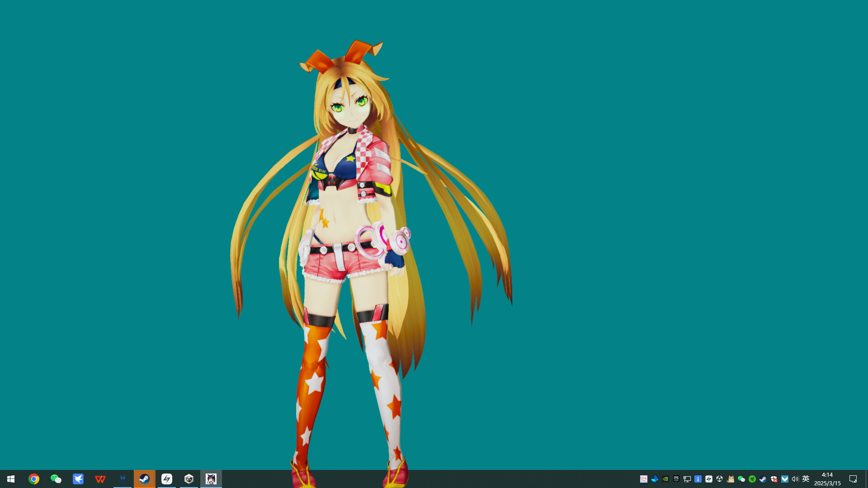This screenshot has height=488, width=868.
Task: Open WeChat from the taskbar
Action: click(56, 479)
